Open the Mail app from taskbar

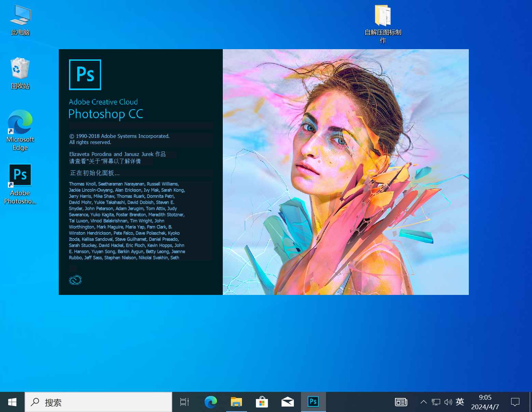[287, 402]
